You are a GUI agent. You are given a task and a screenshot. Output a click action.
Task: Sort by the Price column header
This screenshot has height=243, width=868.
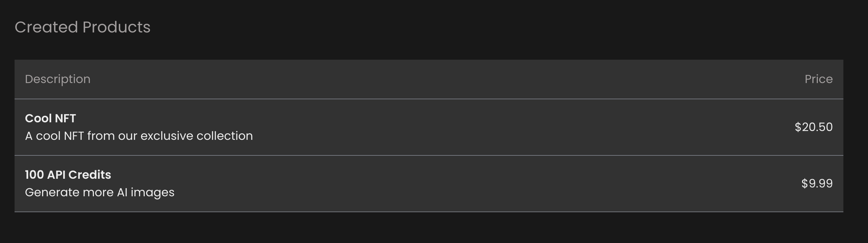click(818, 79)
